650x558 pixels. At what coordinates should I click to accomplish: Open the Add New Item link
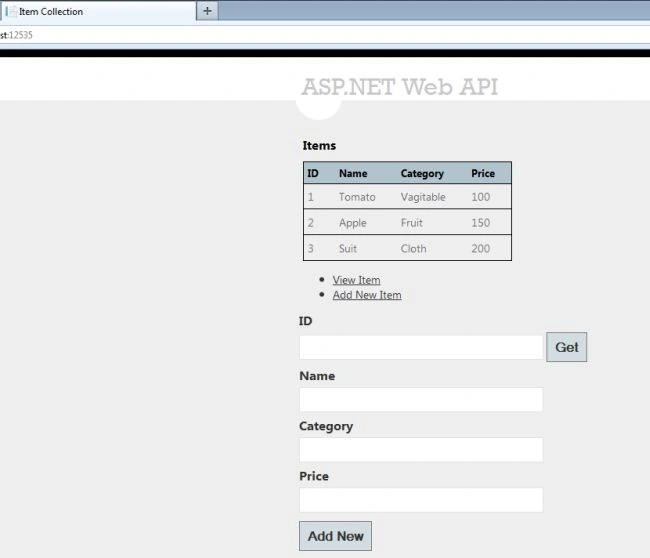pyautogui.click(x=367, y=295)
